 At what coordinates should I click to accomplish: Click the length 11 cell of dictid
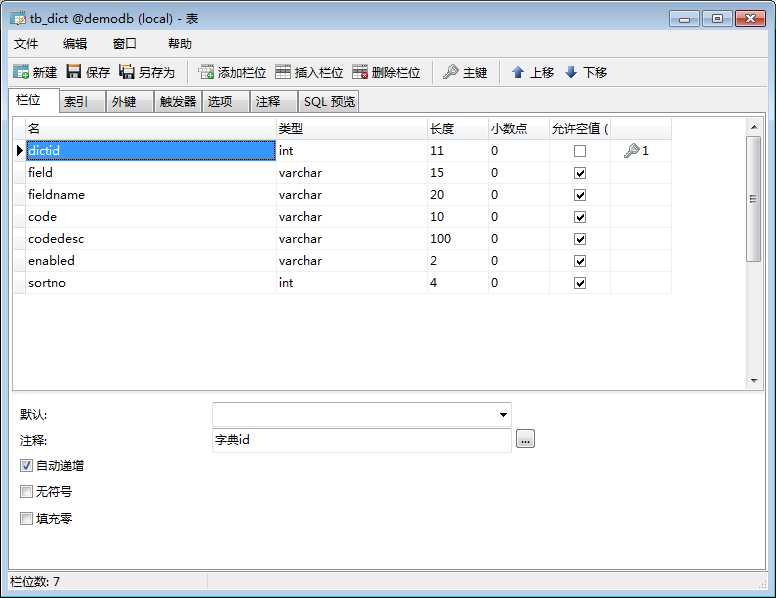pyautogui.click(x=458, y=150)
